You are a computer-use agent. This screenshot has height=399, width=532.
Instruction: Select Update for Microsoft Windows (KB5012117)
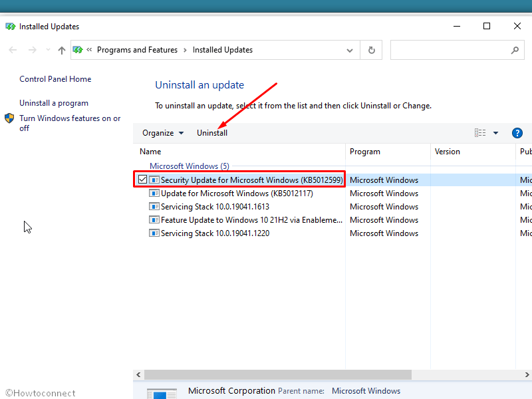(237, 194)
